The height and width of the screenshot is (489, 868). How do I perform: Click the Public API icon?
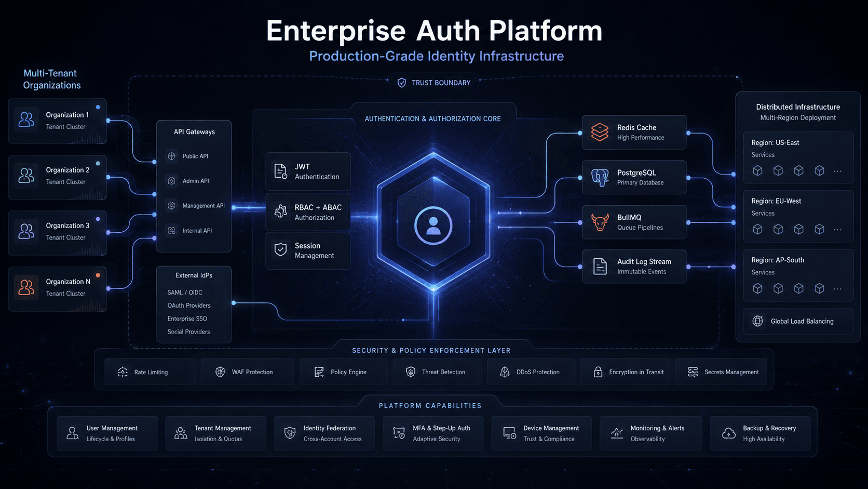pyautogui.click(x=172, y=156)
